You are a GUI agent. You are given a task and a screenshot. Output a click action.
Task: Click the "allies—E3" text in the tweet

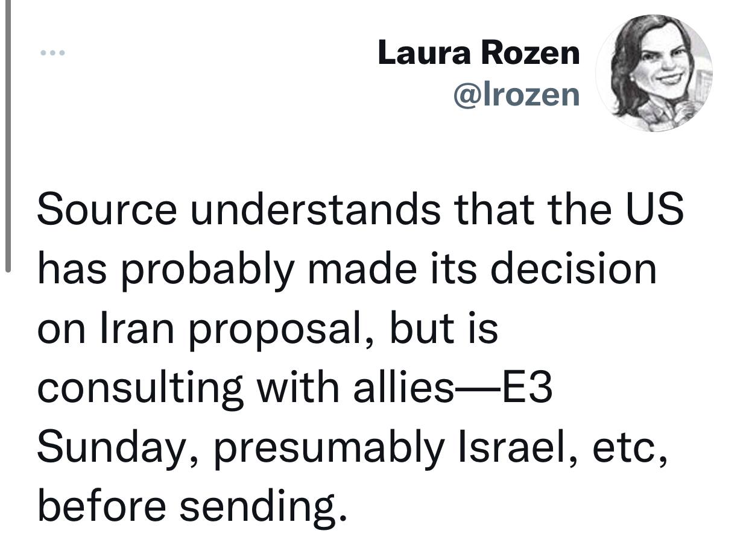[452, 387]
